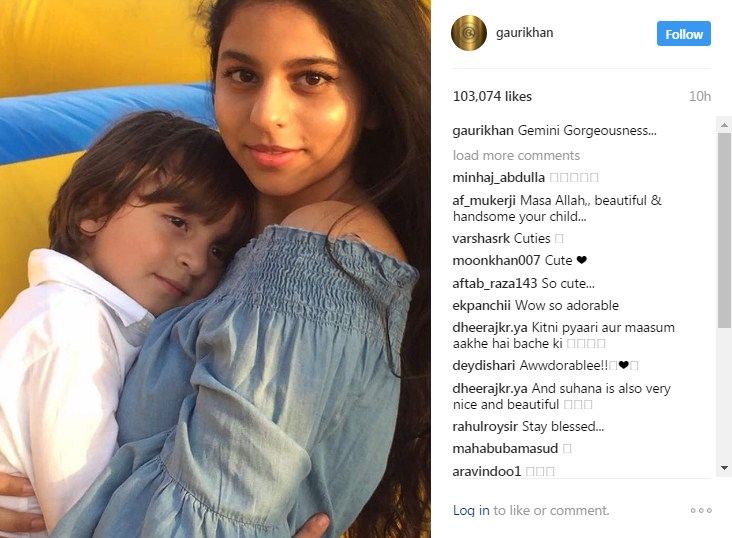This screenshot has height=538, width=732.
Task: Open varshasrk commenter profile
Action: tap(481, 239)
